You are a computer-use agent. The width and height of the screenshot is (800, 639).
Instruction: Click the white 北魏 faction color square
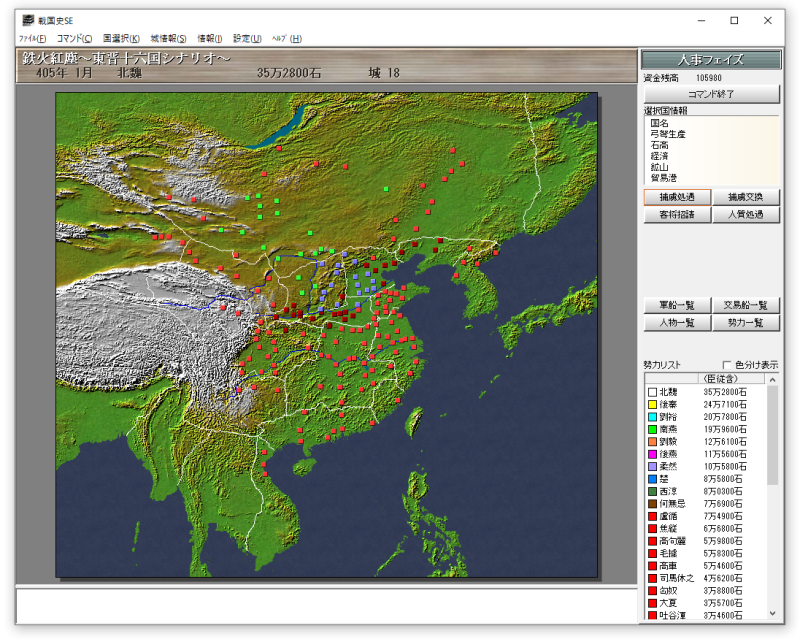tap(652, 392)
